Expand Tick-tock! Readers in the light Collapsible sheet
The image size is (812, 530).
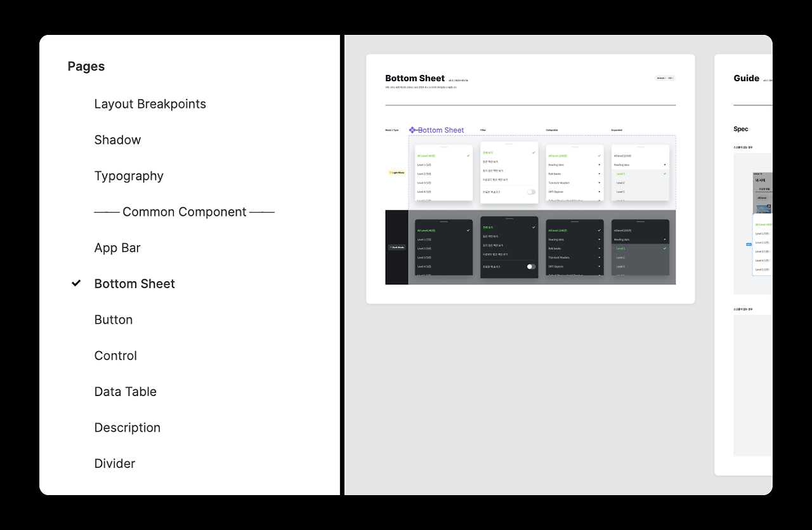(x=599, y=183)
